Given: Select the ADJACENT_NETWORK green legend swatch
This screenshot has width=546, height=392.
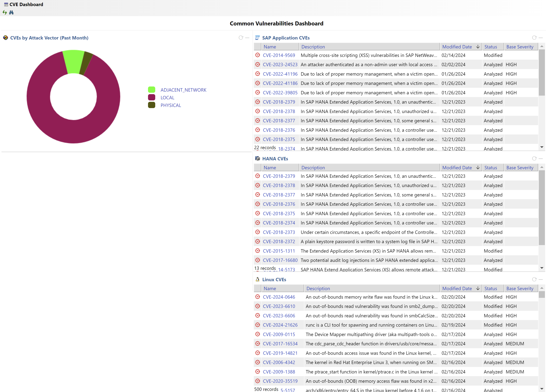Looking at the screenshot, I should point(151,90).
